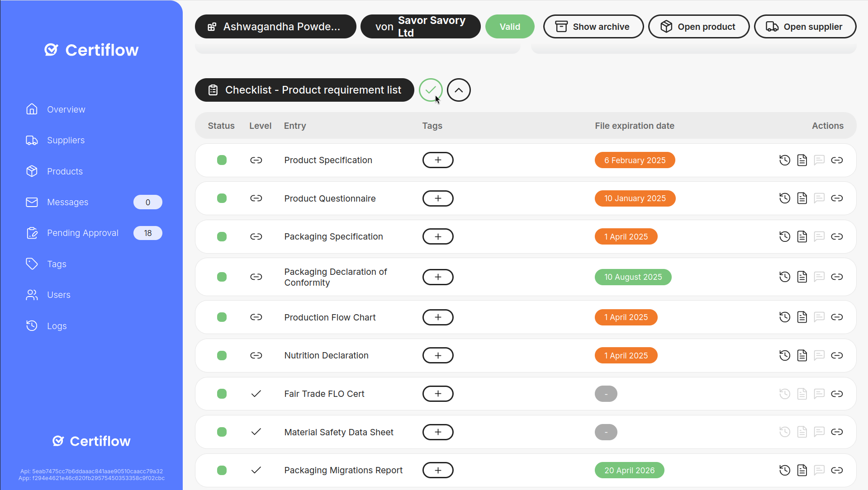This screenshot has width=868, height=490.
Task: Open document icon for Packaging Declaration of Conformity
Action: [x=802, y=277]
